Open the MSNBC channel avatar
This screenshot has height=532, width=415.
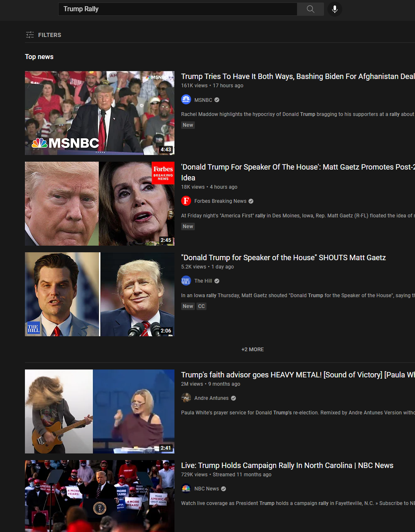click(186, 100)
